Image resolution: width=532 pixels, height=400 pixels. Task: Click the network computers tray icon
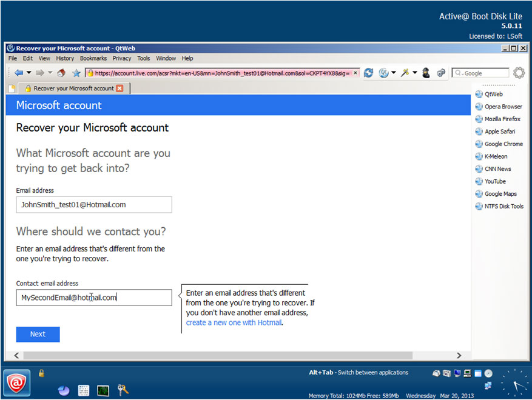pos(488,385)
